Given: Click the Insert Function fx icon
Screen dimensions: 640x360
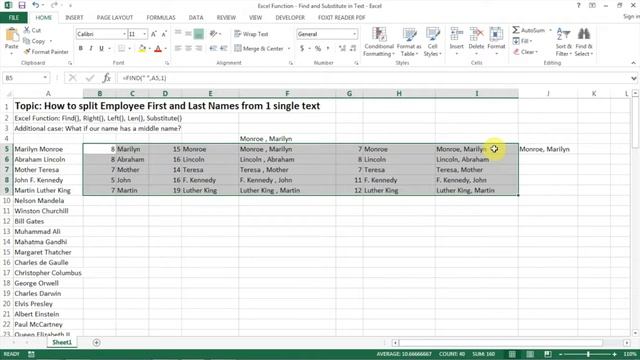Looking at the screenshot, I should point(107,78).
